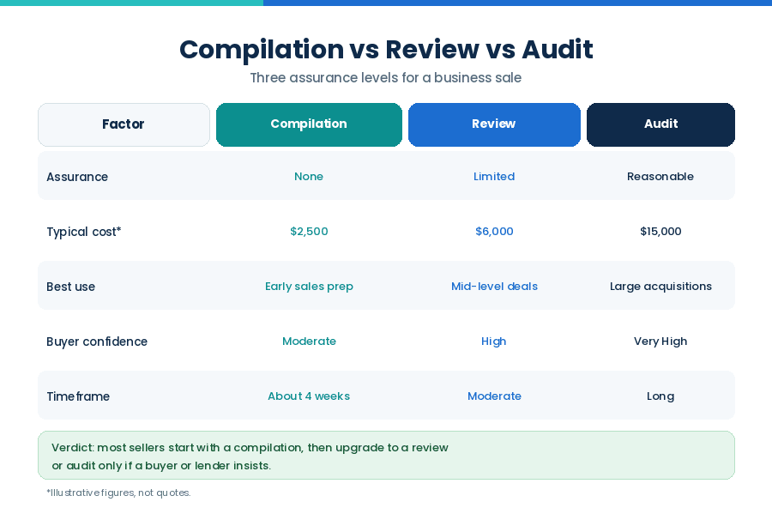Screen dimensions: 772x532
Task: Click the 'Mid-level deals' cell
Action: 494,287
